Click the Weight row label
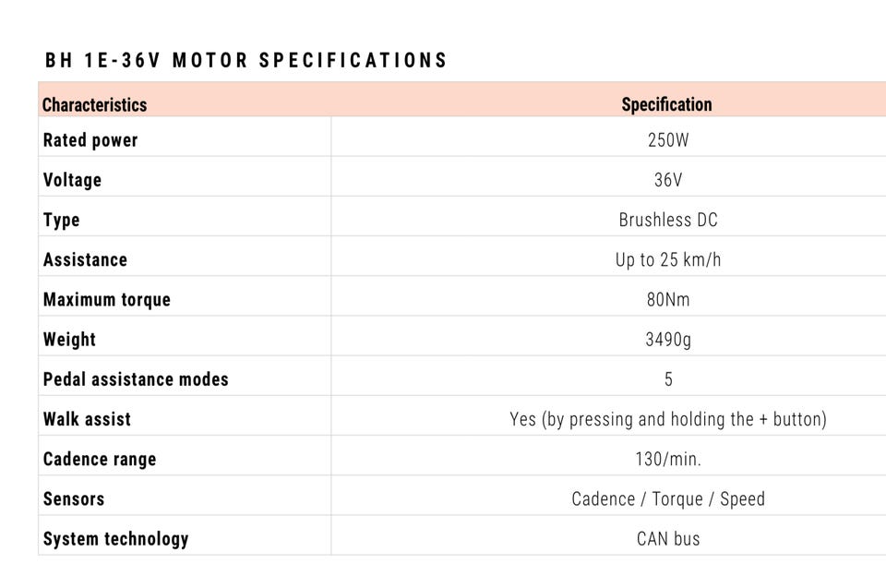This screenshot has height=588, width=886. point(69,339)
